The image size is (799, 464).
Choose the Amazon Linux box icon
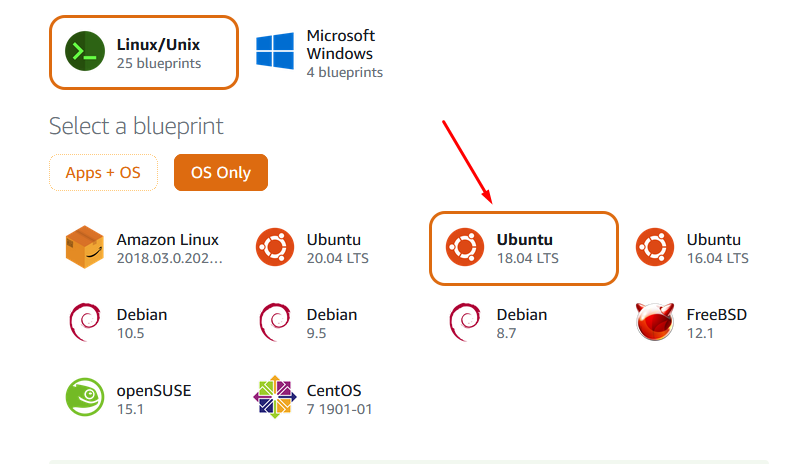[x=85, y=247]
